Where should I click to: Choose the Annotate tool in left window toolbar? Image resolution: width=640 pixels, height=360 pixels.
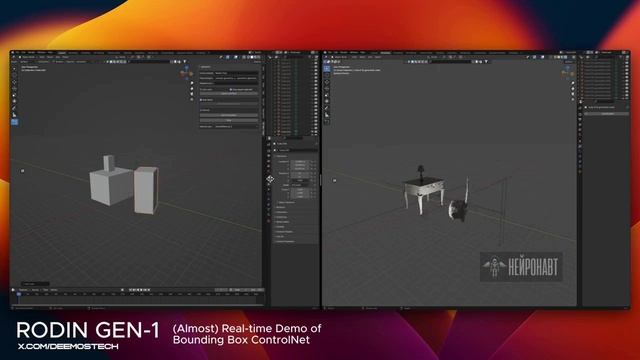click(14, 108)
